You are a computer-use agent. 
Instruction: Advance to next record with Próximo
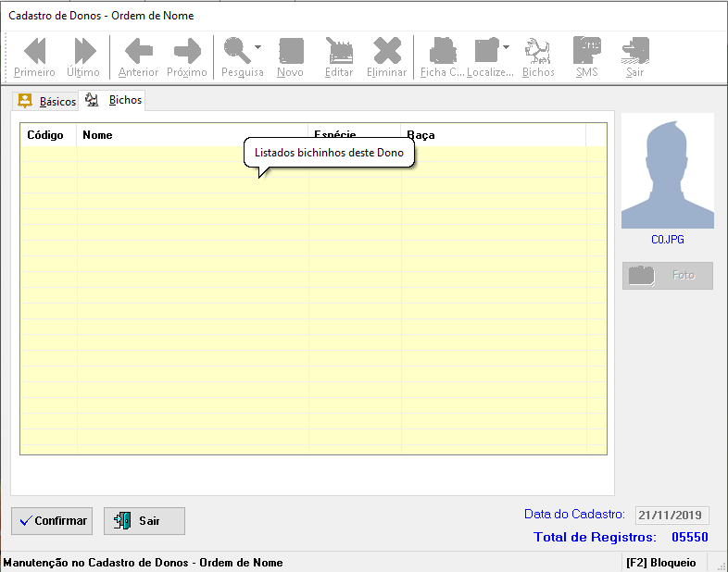tap(187, 57)
